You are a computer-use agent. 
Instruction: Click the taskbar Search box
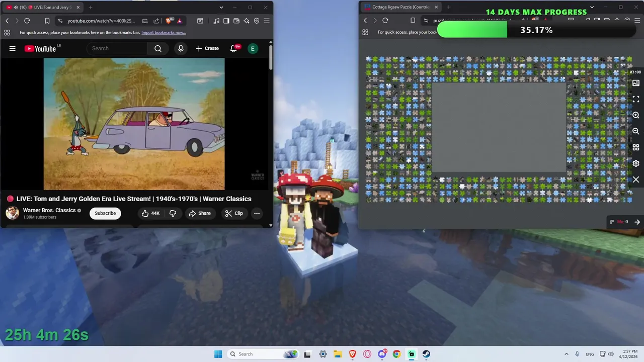[x=263, y=354]
